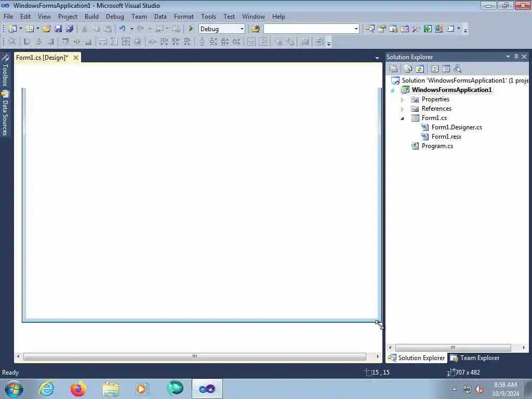Open the Project menu
The height and width of the screenshot is (399, 532).
click(68, 16)
